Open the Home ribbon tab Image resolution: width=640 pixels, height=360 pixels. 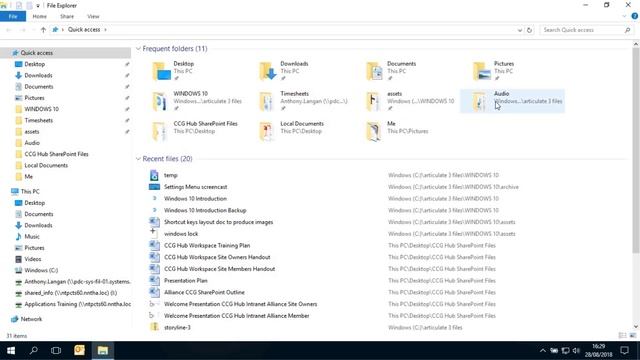pyautogui.click(x=40, y=16)
